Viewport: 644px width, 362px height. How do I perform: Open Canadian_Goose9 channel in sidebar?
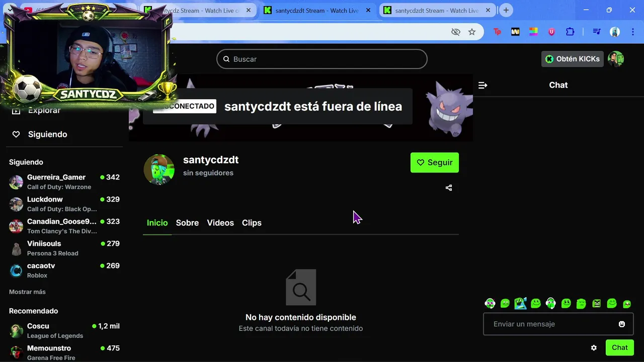click(x=64, y=226)
